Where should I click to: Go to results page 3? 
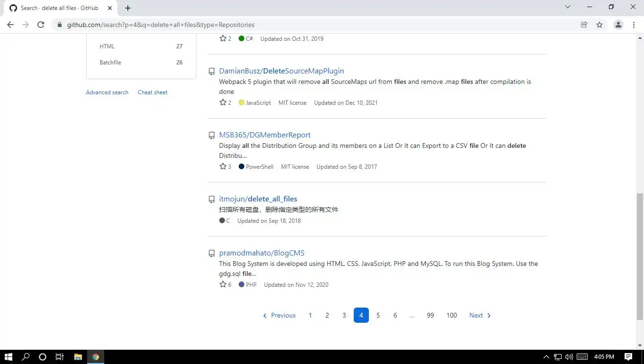pos(344,315)
